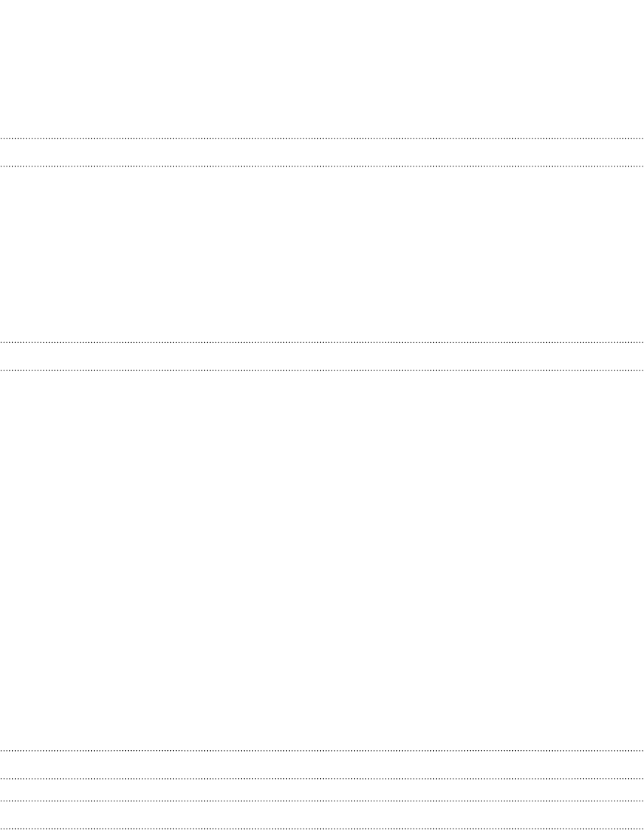Image resolution: width=644 pixels, height=830 pixels.
Task: Click the last dotted line at bottom
Action: pyautogui.click(x=322, y=828)
